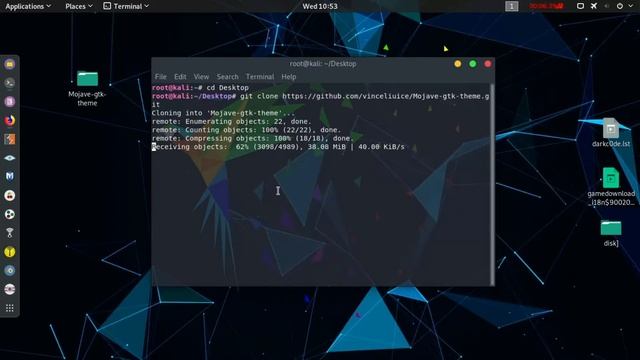
Task: Open the Applications menu
Action: tap(28, 6)
